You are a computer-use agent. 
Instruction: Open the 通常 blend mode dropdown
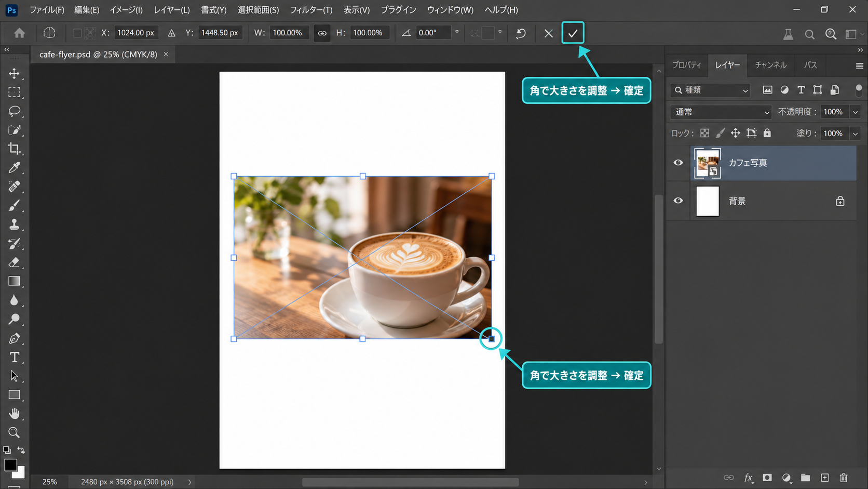[x=721, y=112]
